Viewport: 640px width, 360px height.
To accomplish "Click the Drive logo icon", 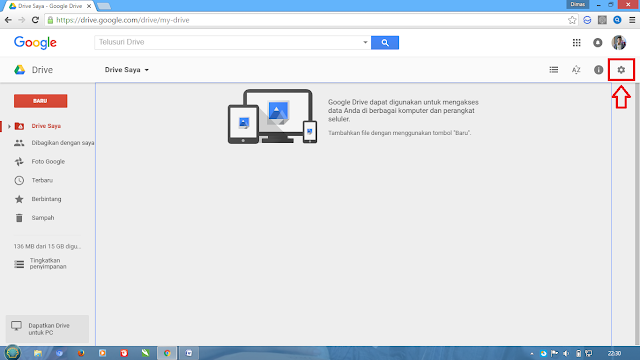I will coord(20,70).
